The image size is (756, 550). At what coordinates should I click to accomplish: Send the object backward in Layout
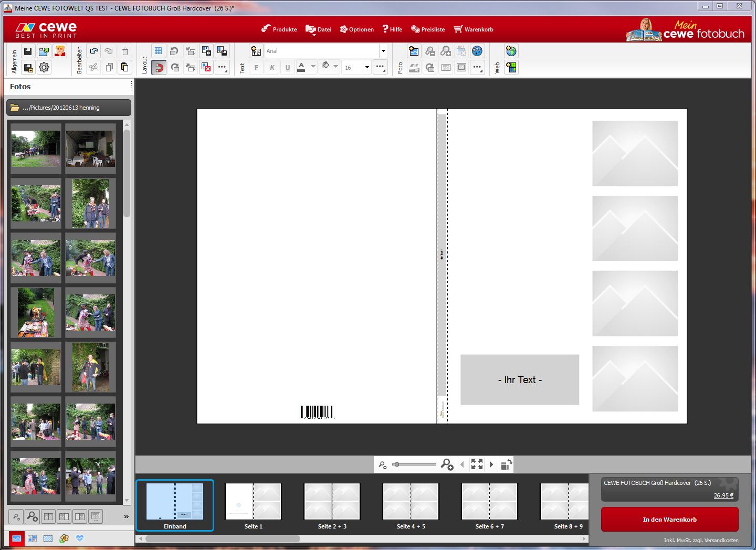pos(191,51)
